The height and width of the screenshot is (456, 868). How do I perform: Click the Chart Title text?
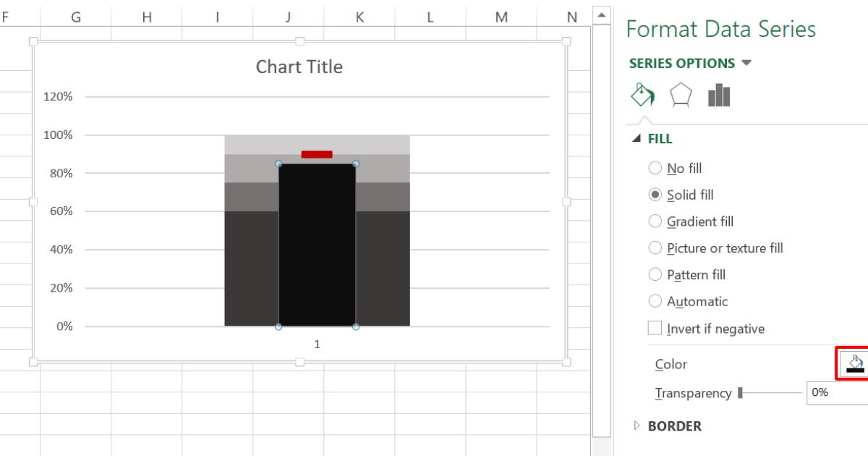click(x=299, y=66)
